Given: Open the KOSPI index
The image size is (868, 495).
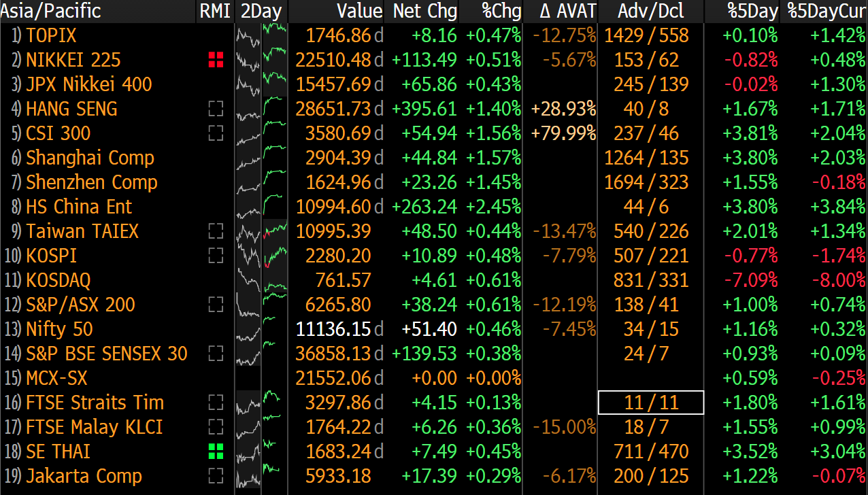Looking at the screenshot, I should coord(51,256).
